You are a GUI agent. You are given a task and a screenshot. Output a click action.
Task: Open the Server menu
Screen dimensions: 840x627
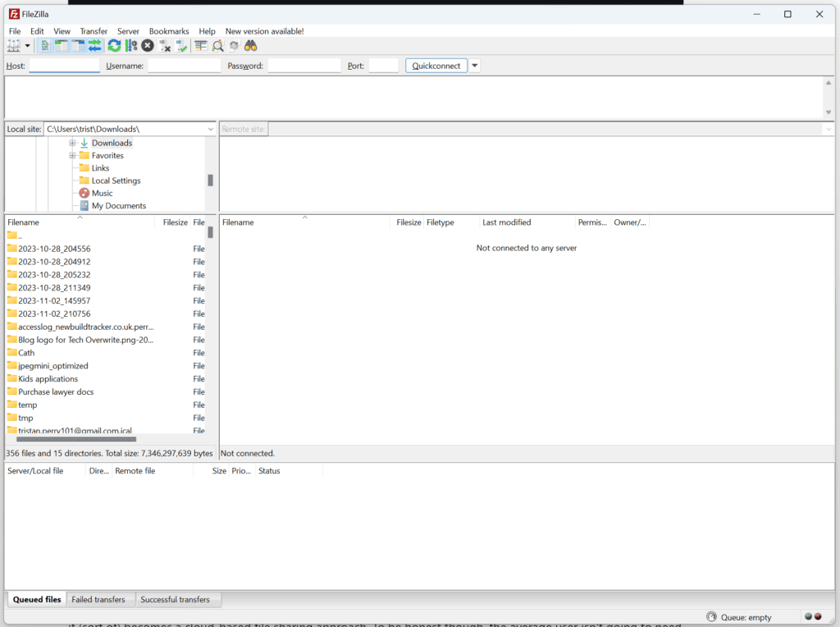128,31
